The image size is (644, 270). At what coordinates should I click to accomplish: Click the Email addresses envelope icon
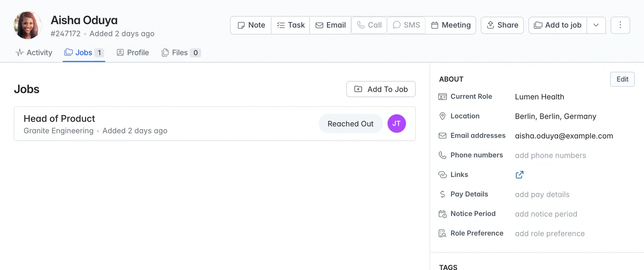coord(443,136)
